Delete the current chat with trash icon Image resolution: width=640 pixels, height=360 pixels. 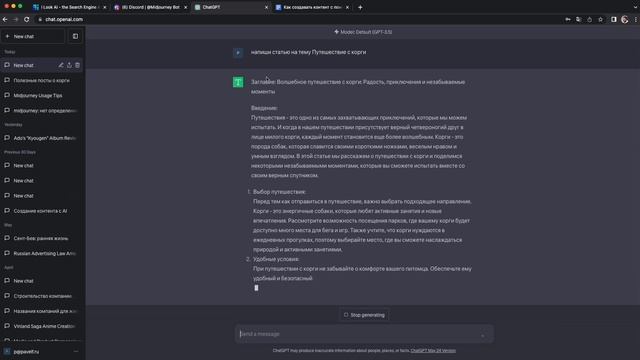[78, 65]
